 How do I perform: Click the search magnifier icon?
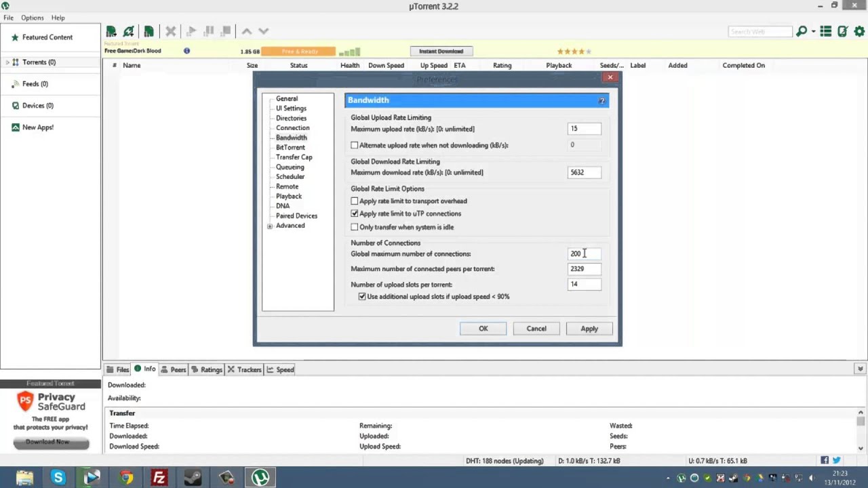coord(802,31)
